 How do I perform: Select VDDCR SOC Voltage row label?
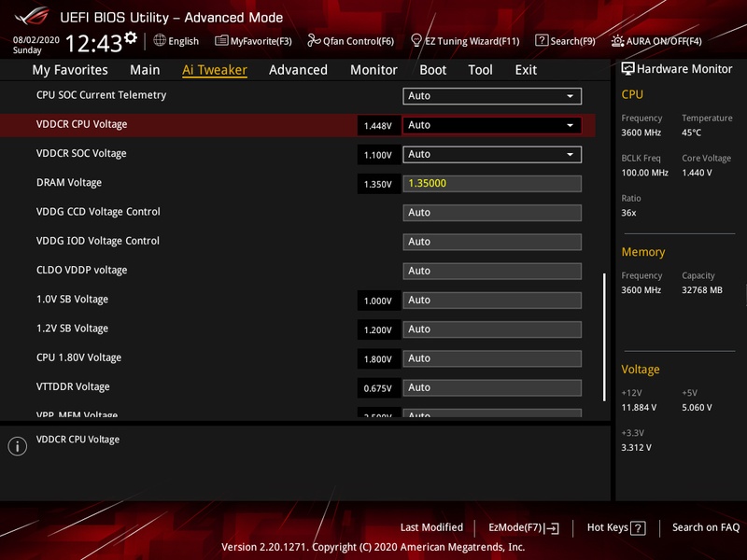click(x=81, y=154)
